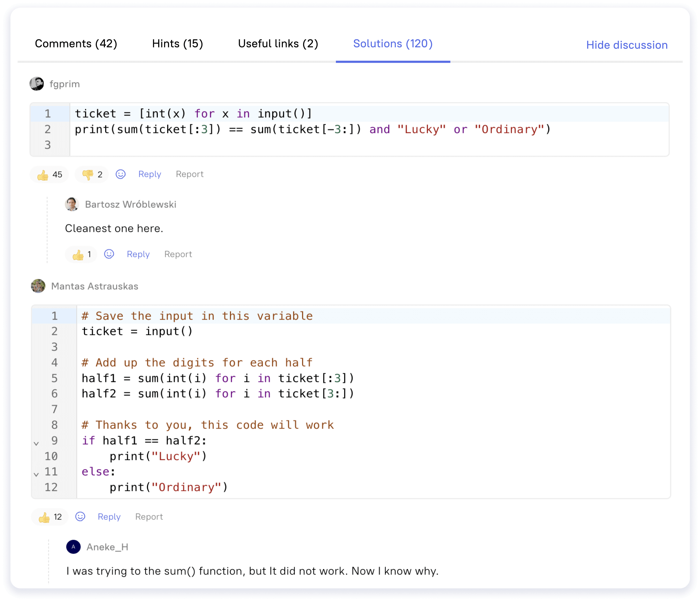Hide discussion section
The height and width of the screenshot is (601, 700).
click(x=626, y=45)
